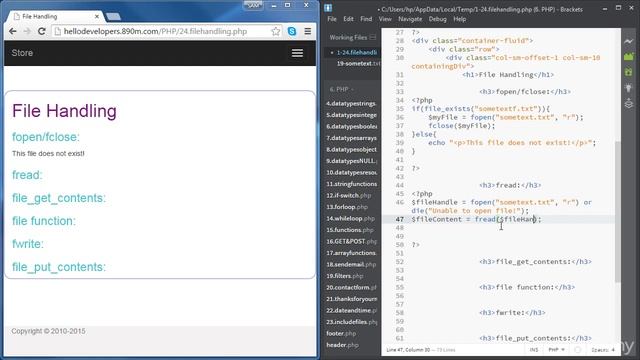Click the Skype extension icon in Chrome
Image resolution: width=640 pixels, height=360 pixels.
coord(292,31)
